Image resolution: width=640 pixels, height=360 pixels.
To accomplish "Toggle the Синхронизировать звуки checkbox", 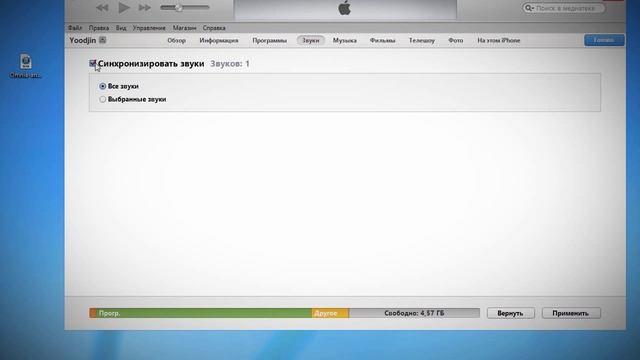I will coord(93,63).
